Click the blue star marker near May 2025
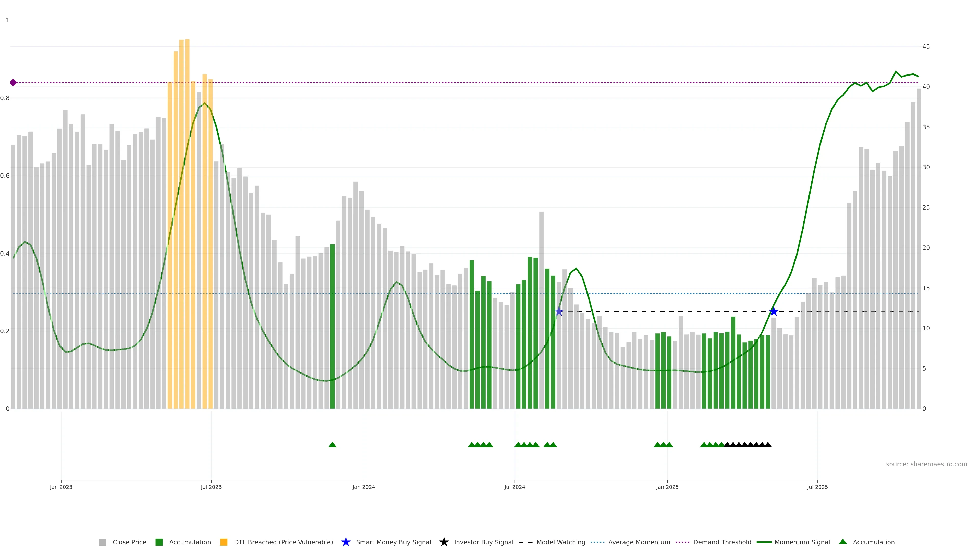 [x=774, y=312]
